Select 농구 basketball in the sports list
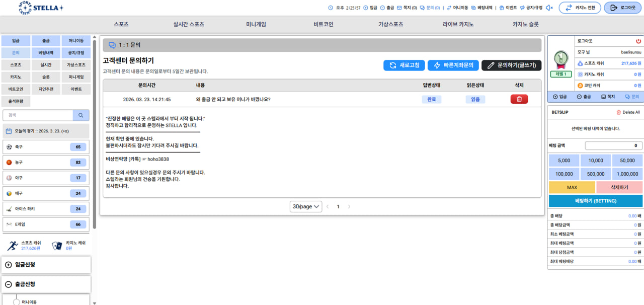The height and width of the screenshot is (305, 644). [x=46, y=163]
